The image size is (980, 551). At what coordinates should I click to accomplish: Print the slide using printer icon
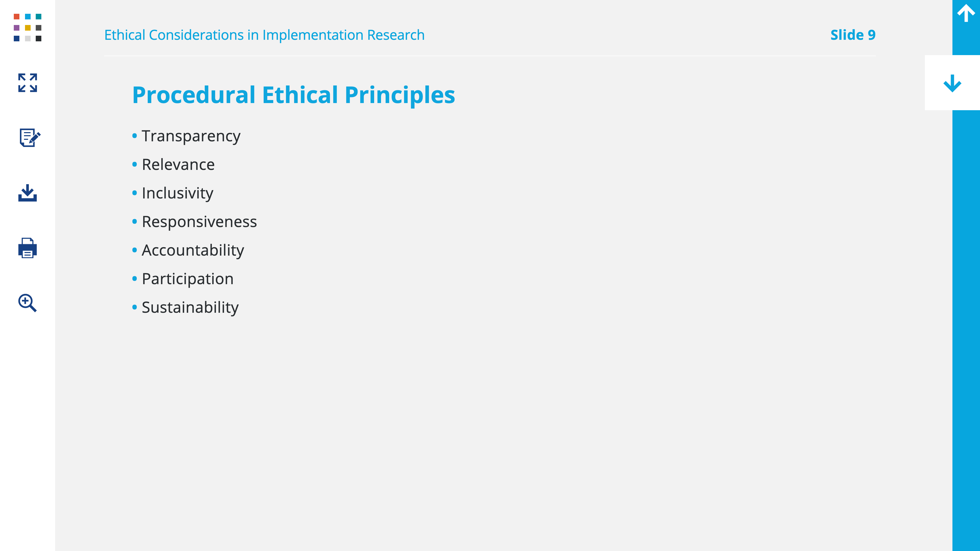(x=27, y=248)
